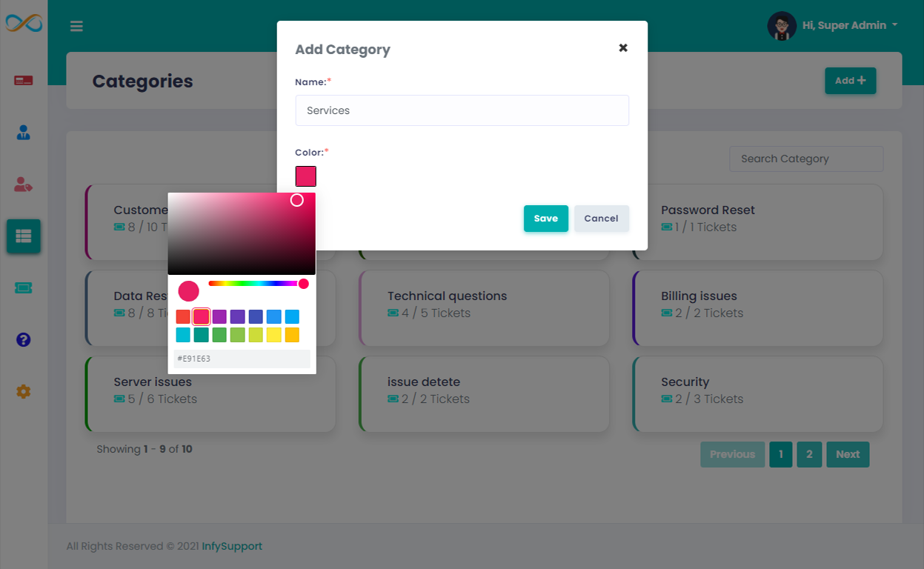This screenshot has height=569, width=924.
Task: Pick the blue color swatch
Action: click(x=273, y=317)
